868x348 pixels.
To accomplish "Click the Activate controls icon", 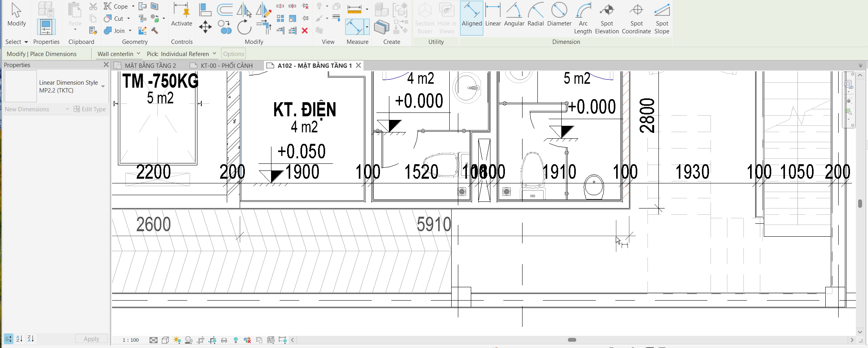I will pos(181,15).
